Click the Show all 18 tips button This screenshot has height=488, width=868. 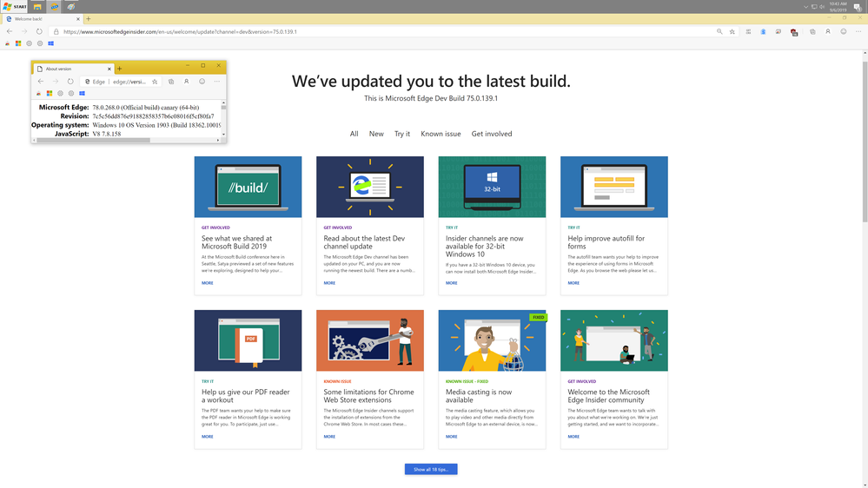[x=431, y=469]
